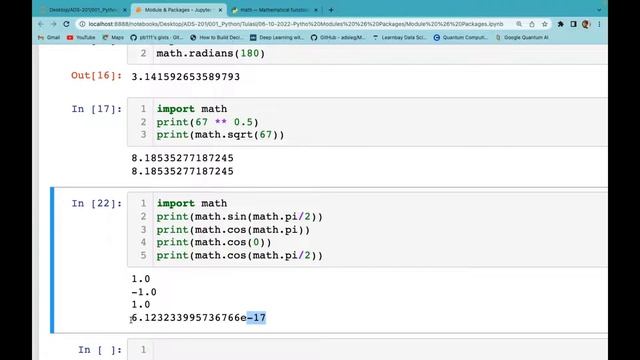Toggle the browser side panel icon
640x360 pixels.
coord(573,24)
